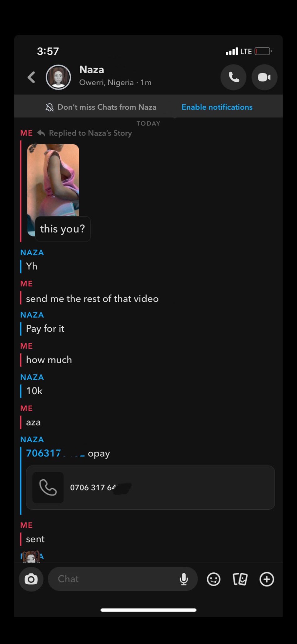
Task: Open the camera from chat bar
Action: point(31,579)
